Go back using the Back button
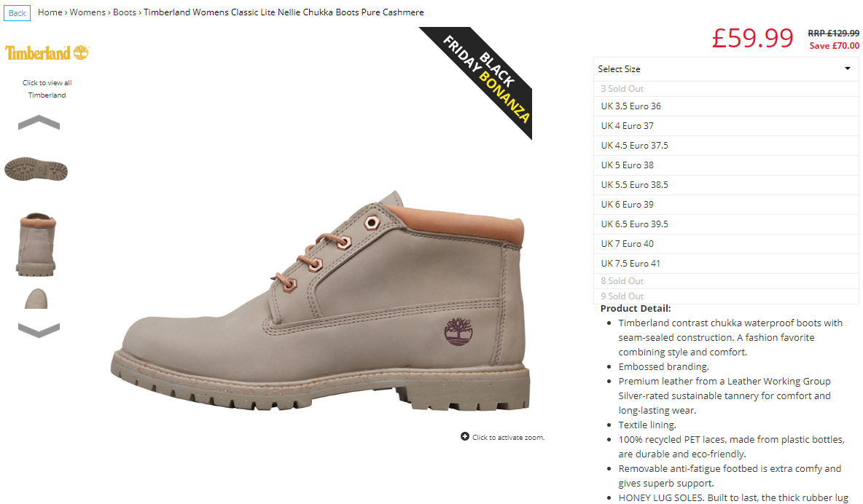Viewport: 863px width, 504px height. [x=17, y=13]
